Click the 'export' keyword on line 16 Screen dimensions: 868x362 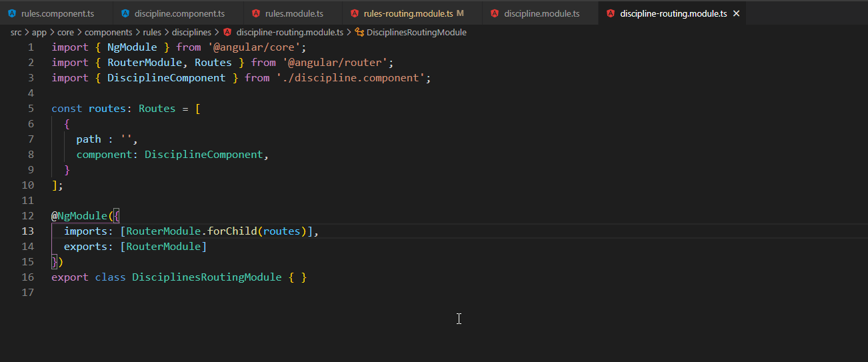coord(70,277)
